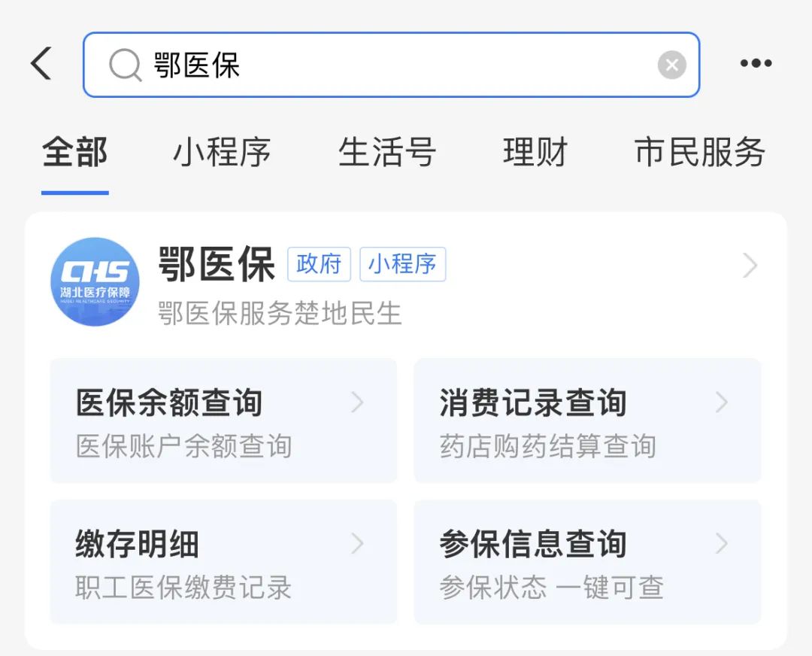Switch to the 市民服务 tab
Screen dimensions: 812x656
pos(698,153)
